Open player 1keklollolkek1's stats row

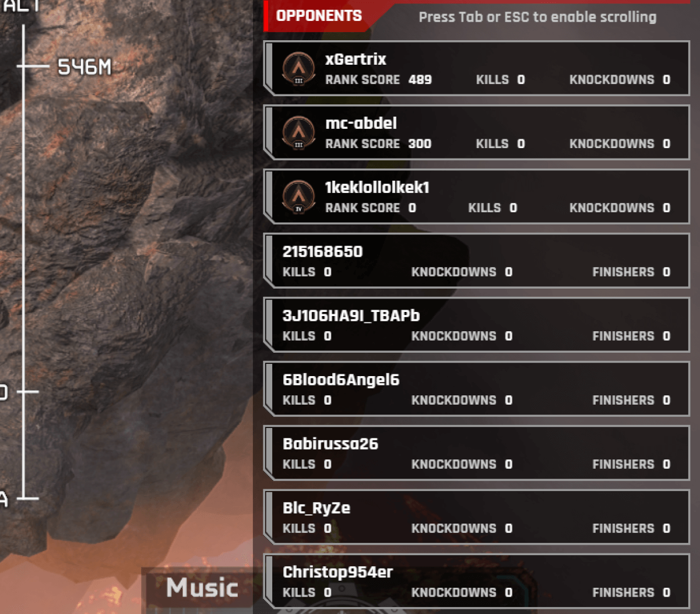pos(476,197)
